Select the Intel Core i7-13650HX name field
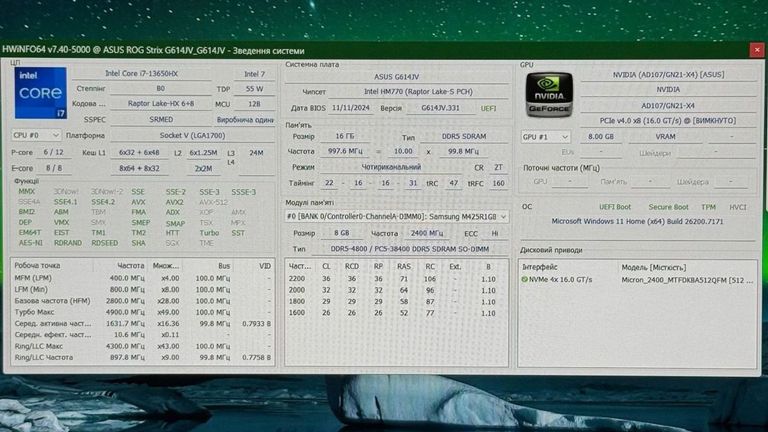 click(142, 73)
